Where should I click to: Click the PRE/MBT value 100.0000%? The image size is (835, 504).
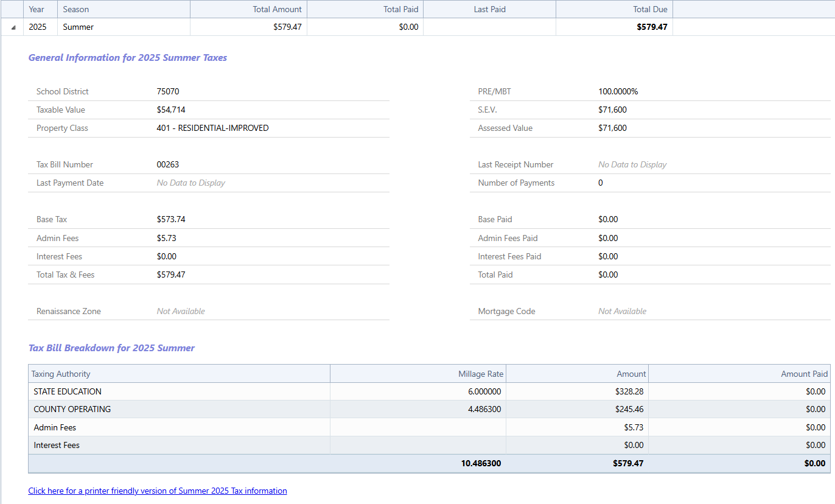click(x=618, y=91)
